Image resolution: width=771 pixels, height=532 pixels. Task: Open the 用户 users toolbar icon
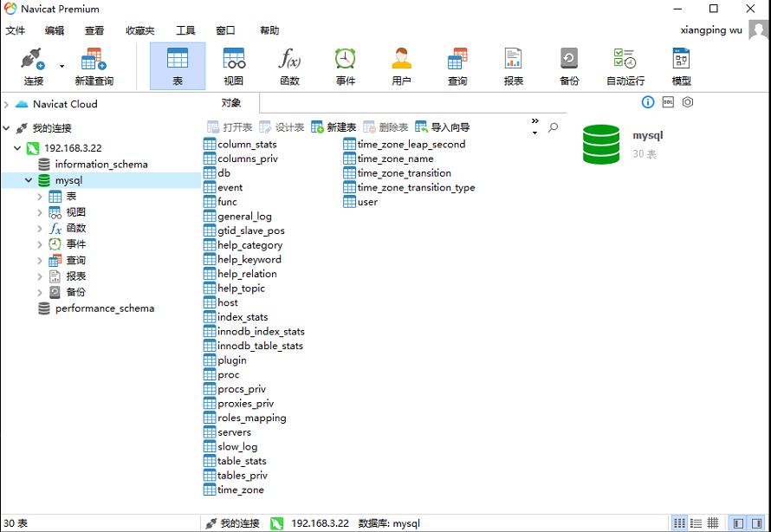point(402,67)
